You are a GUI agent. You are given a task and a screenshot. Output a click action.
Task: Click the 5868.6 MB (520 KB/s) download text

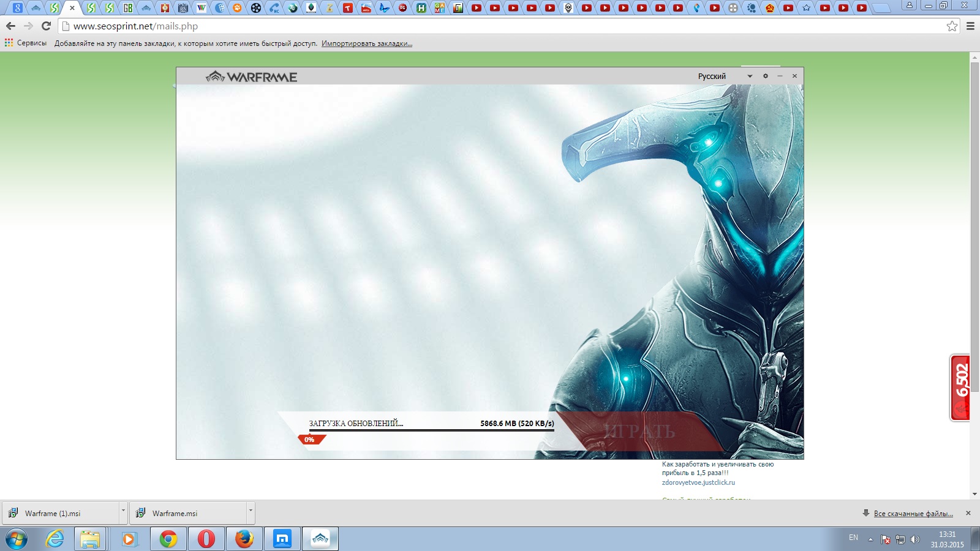[517, 423]
